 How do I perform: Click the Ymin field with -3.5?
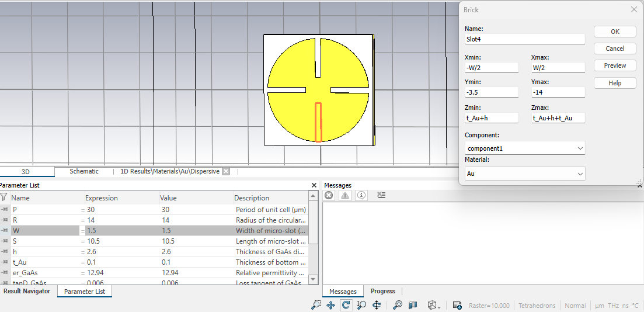pos(492,92)
